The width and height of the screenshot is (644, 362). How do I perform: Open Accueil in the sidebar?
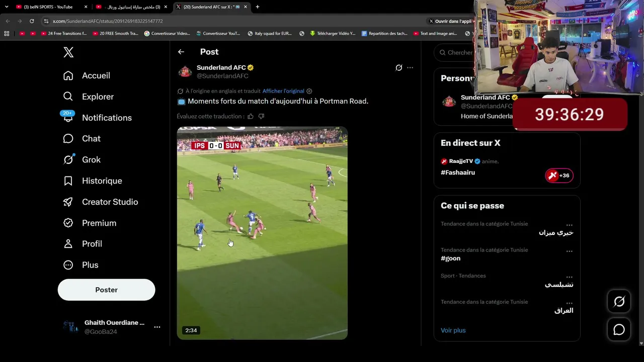pyautogui.click(x=87, y=75)
